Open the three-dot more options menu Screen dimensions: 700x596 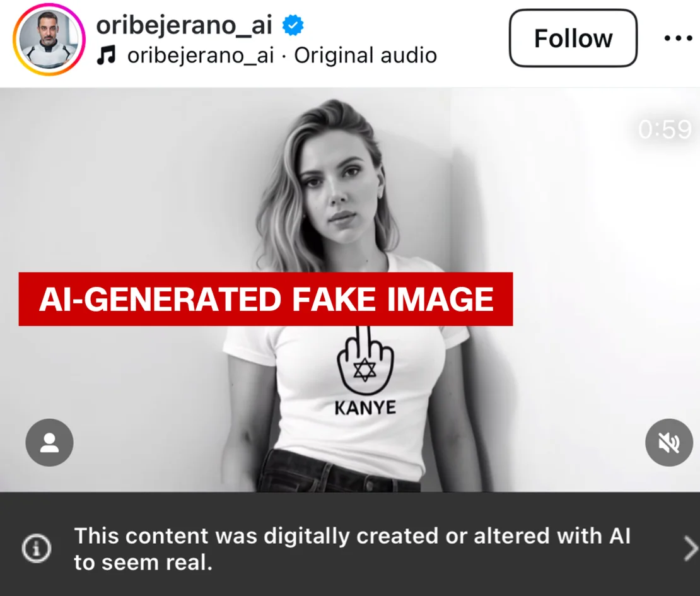[678, 38]
